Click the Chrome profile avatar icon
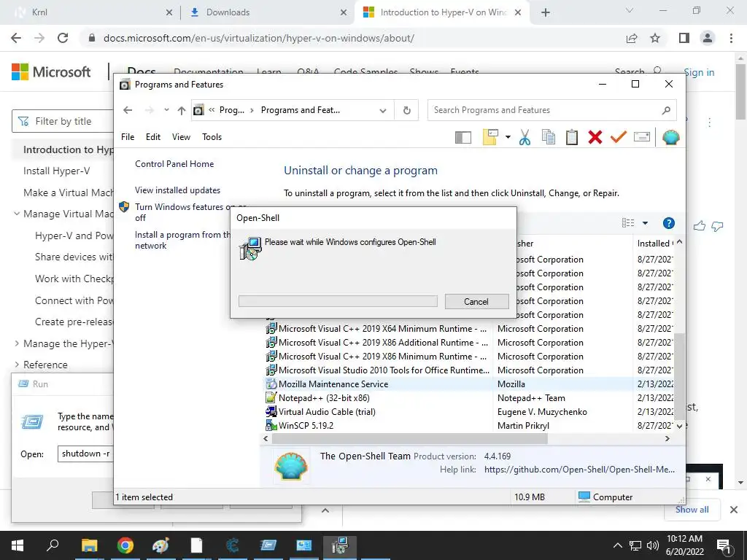Screen dimensions: 747x560 point(708,38)
